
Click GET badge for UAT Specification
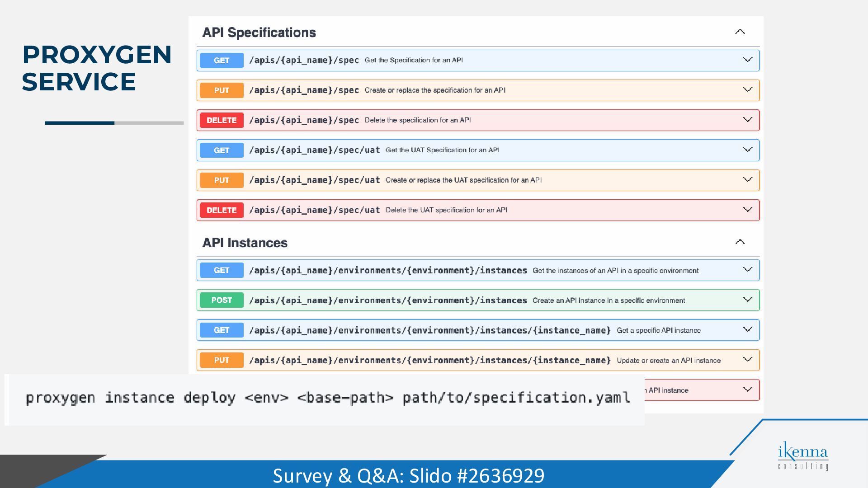[x=222, y=150]
